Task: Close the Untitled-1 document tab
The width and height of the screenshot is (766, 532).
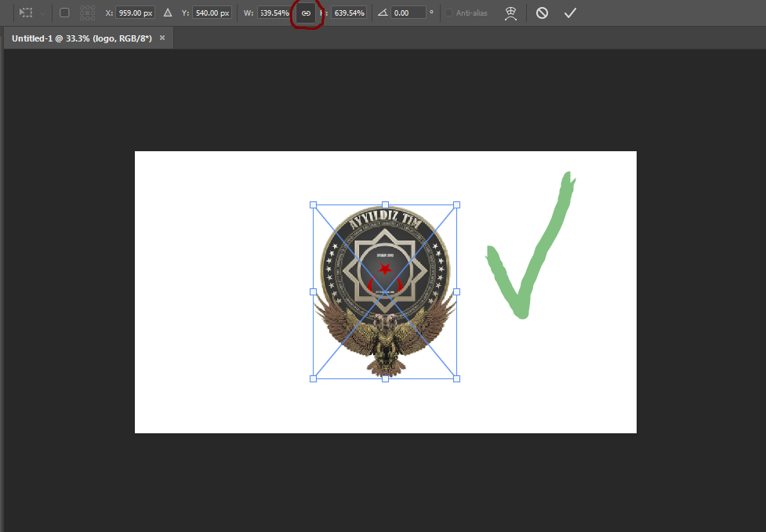Action: [162, 38]
